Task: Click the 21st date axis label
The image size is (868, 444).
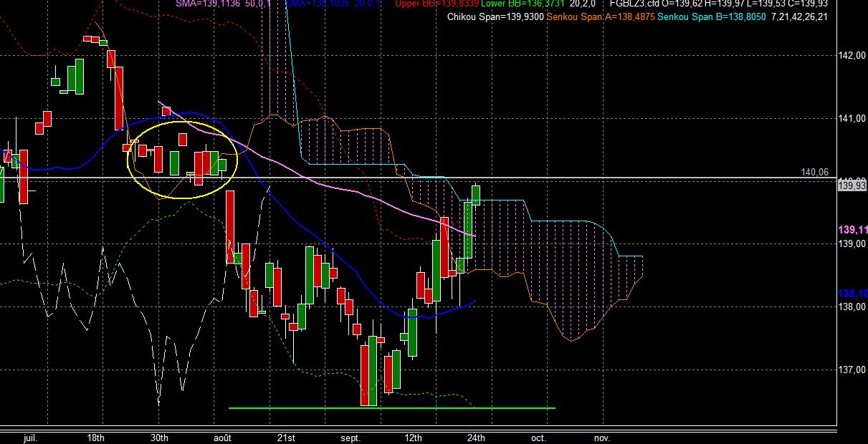Action: pyautogui.click(x=286, y=438)
